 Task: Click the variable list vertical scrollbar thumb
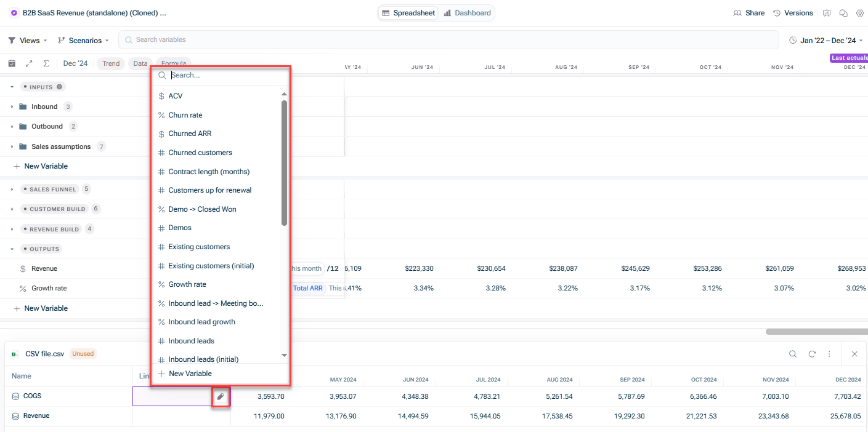pyautogui.click(x=284, y=163)
